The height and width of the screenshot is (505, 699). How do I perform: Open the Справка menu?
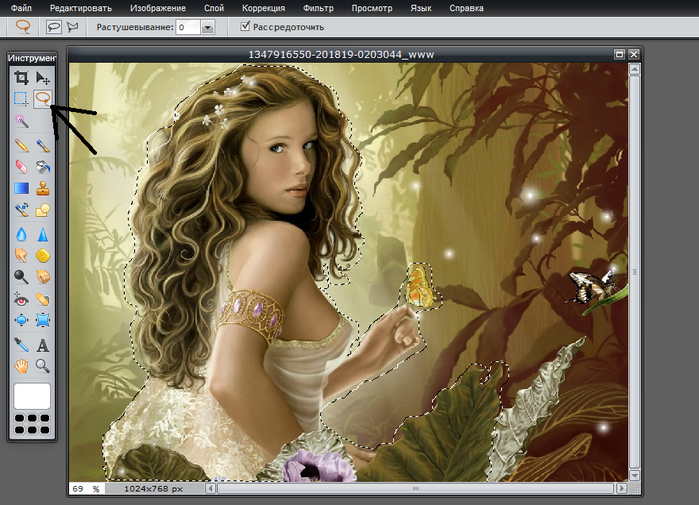pyautogui.click(x=466, y=8)
